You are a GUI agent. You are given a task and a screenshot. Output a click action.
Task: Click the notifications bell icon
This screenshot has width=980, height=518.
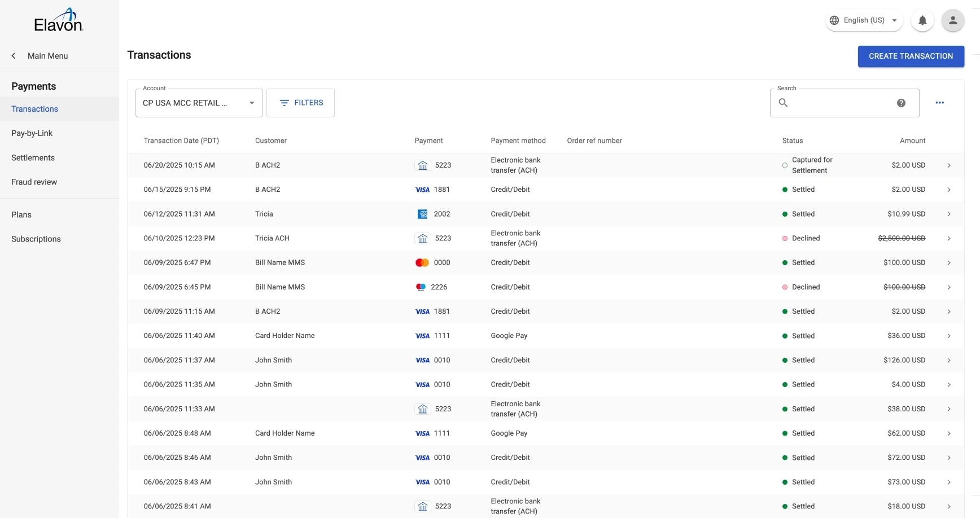pos(922,20)
